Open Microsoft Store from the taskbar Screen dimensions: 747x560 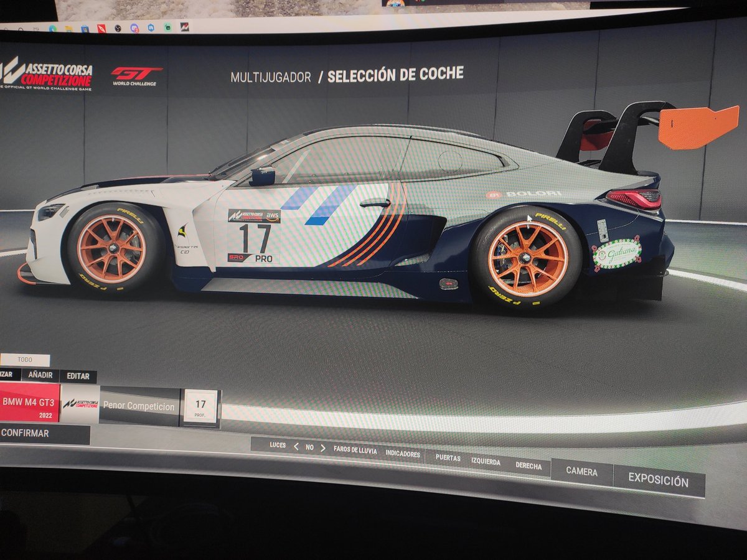pyautogui.click(x=85, y=29)
